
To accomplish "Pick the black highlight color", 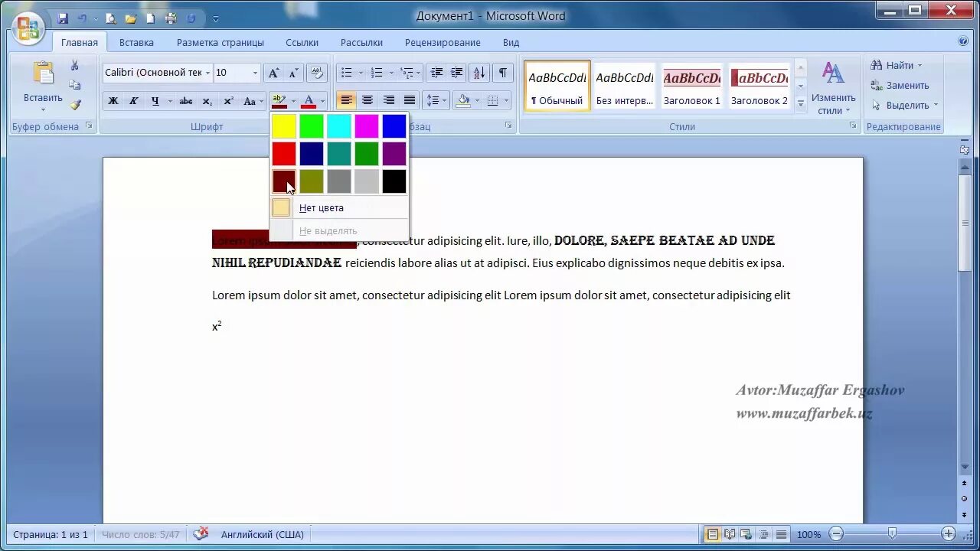I will [x=394, y=181].
